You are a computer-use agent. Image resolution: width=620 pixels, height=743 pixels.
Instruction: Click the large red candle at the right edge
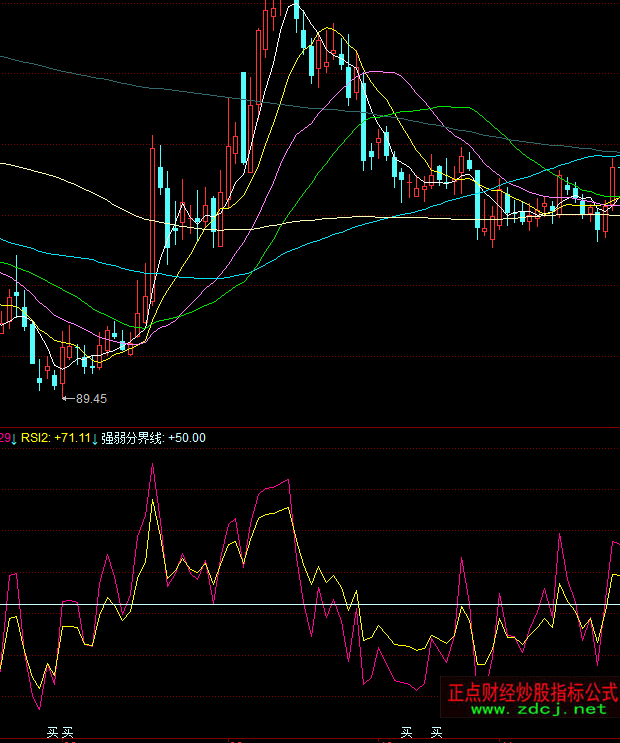pos(613,178)
